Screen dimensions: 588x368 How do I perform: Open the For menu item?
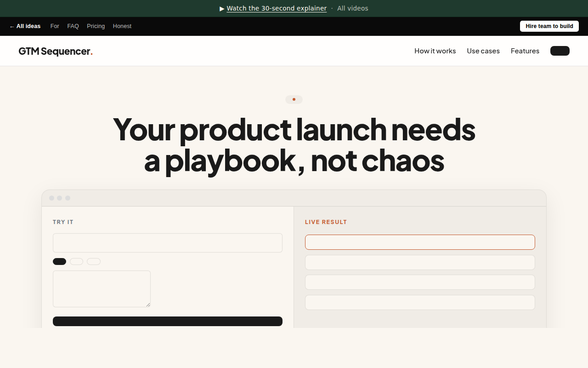[x=55, y=26]
